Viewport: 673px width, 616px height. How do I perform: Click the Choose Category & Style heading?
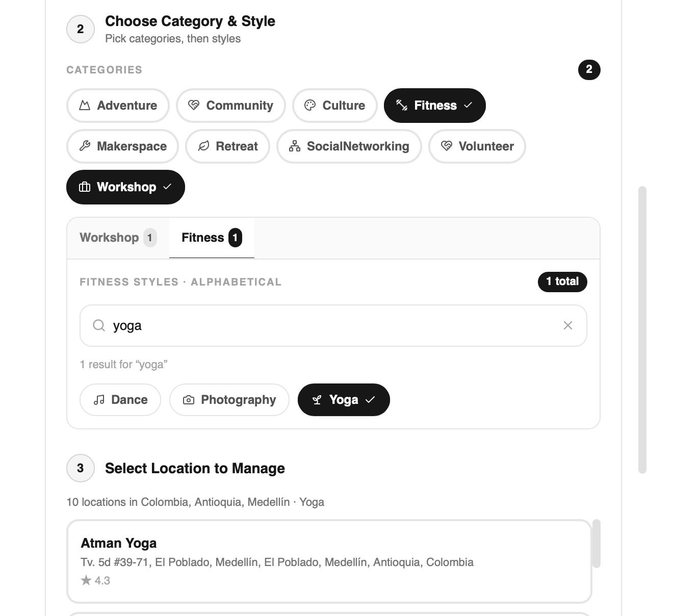(190, 21)
